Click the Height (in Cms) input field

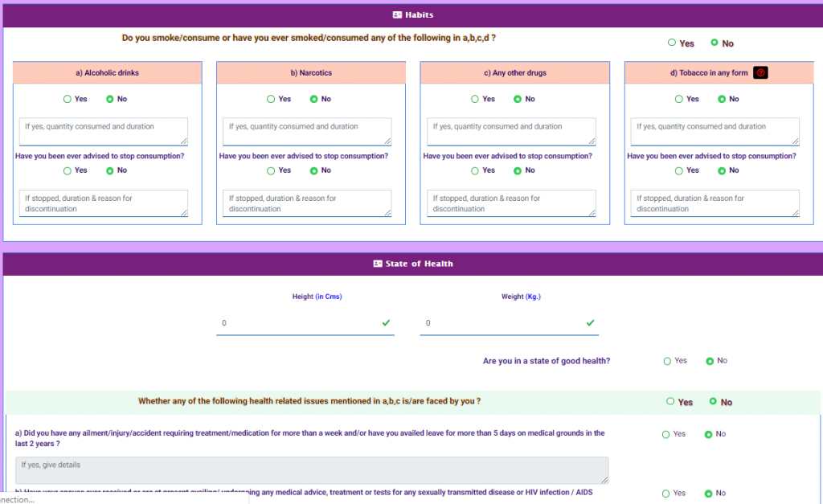click(305, 323)
